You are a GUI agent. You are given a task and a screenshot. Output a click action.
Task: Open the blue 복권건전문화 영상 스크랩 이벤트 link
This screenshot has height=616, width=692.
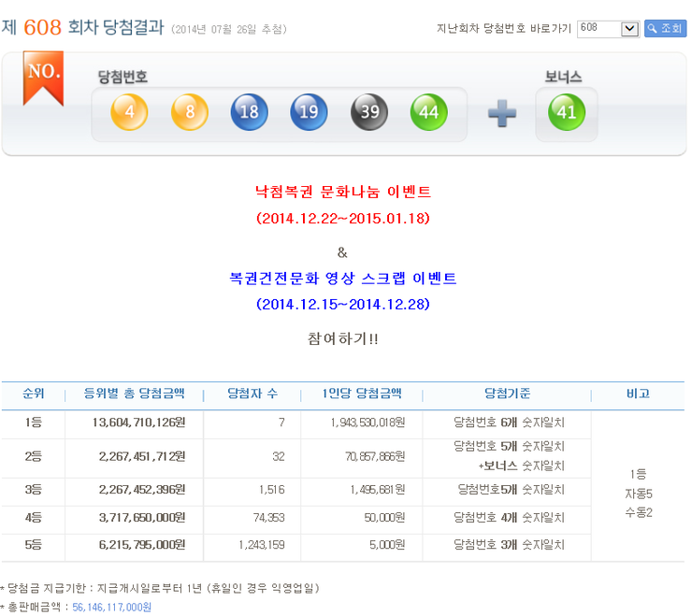coord(343,278)
